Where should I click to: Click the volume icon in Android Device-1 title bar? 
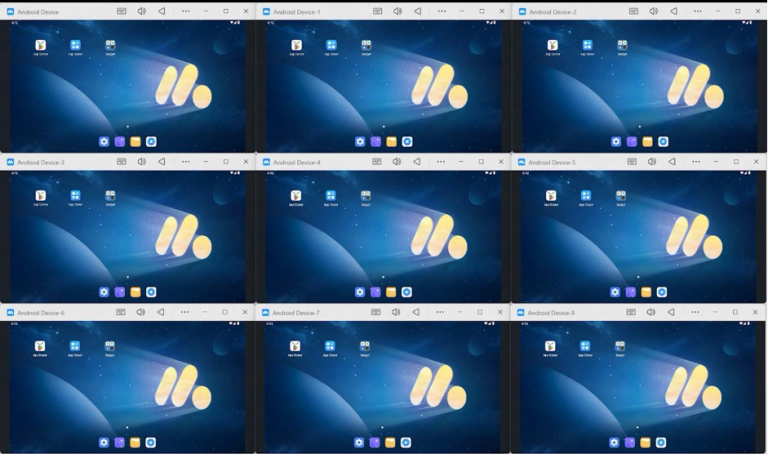click(x=398, y=11)
